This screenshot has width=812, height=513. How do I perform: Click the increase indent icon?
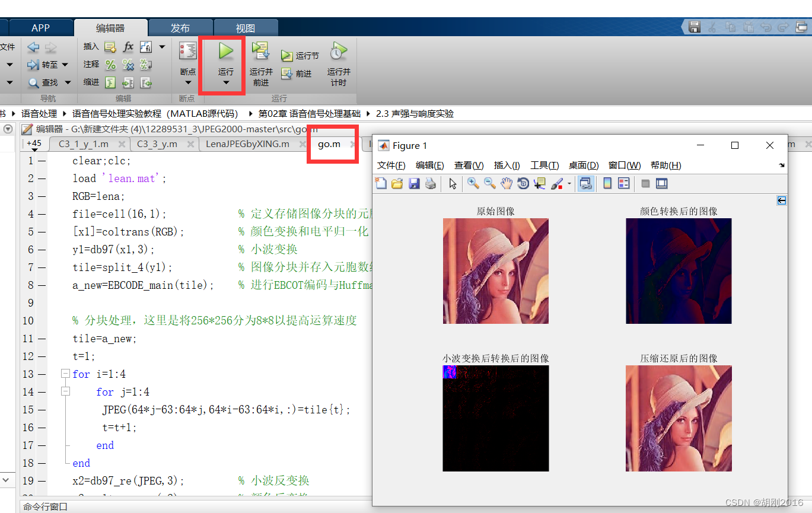pos(128,82)
